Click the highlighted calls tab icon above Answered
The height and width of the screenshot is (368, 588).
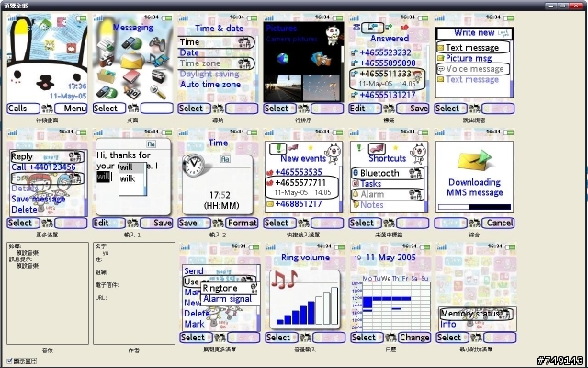pos(374,27)
